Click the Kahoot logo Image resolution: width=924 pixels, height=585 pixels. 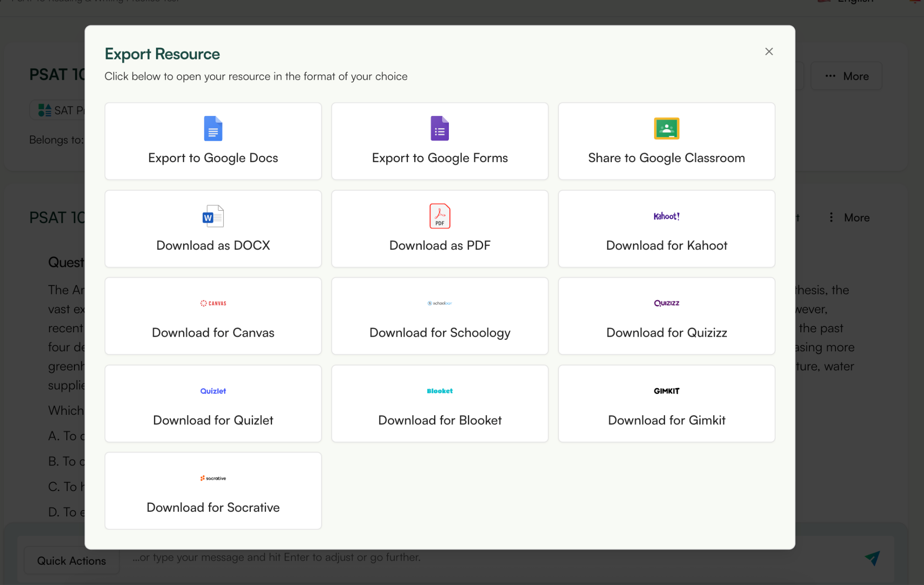click(x=666, y=216)
